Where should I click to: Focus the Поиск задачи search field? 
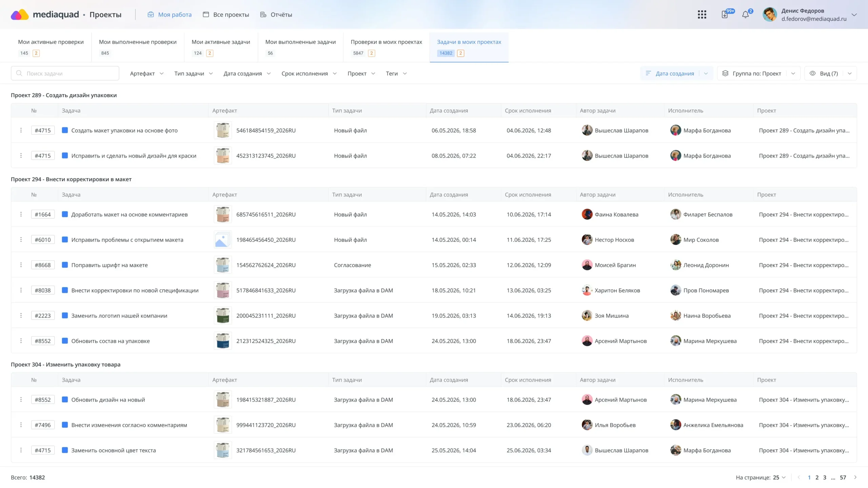point(65,73)
